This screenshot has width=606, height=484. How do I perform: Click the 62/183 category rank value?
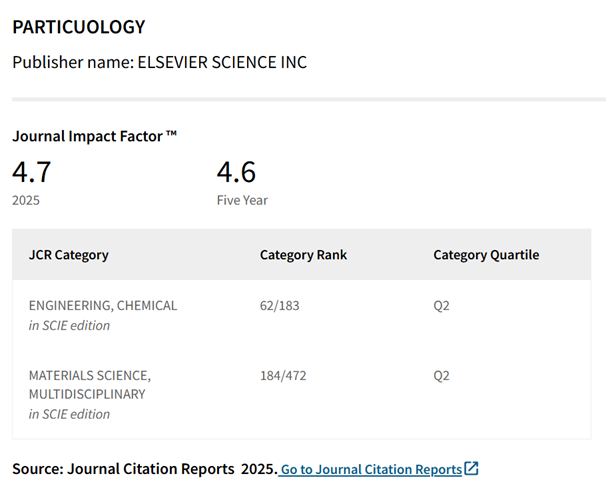pos(280,306)
